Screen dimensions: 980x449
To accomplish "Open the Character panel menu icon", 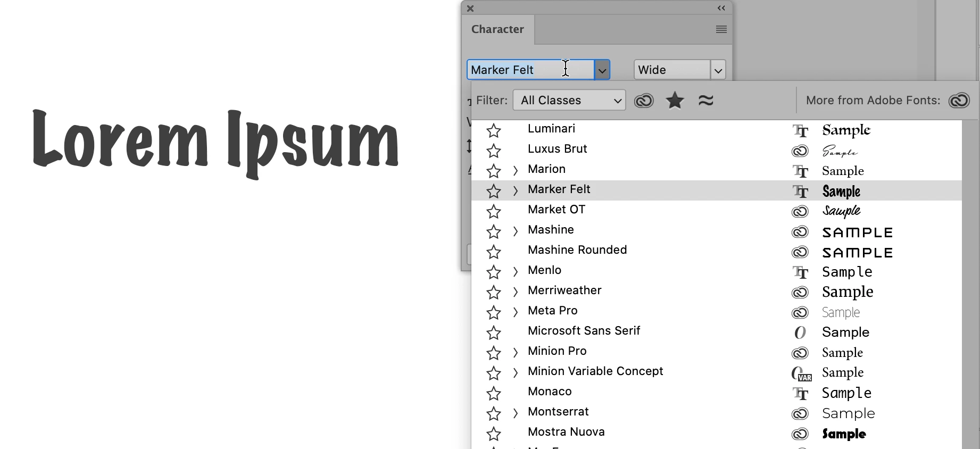I will (721, 30).
